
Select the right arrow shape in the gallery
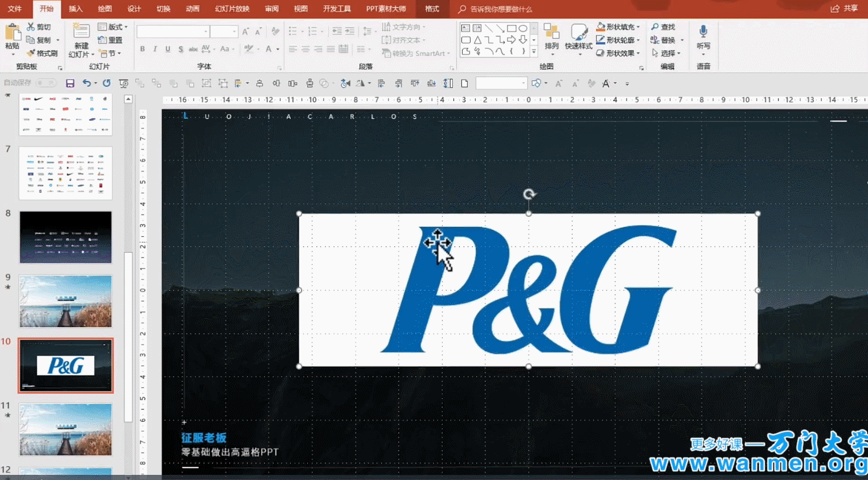(x=512, y=40)
